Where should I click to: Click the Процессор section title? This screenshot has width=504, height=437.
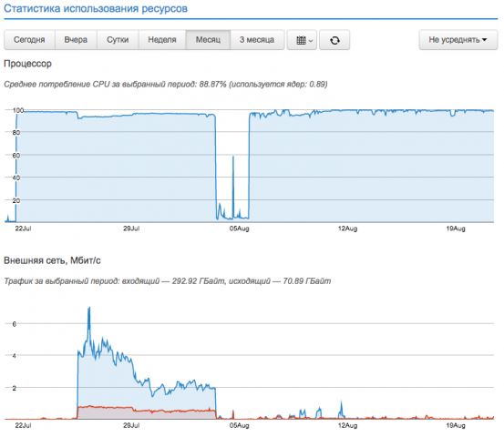click(27, 64)
